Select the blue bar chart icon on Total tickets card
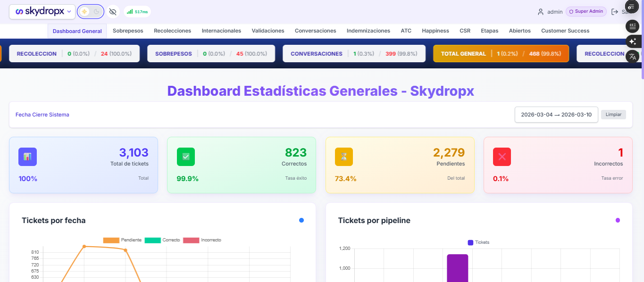Image resolution: width=644 pixels, height=282 pixels. click(27, 156)
